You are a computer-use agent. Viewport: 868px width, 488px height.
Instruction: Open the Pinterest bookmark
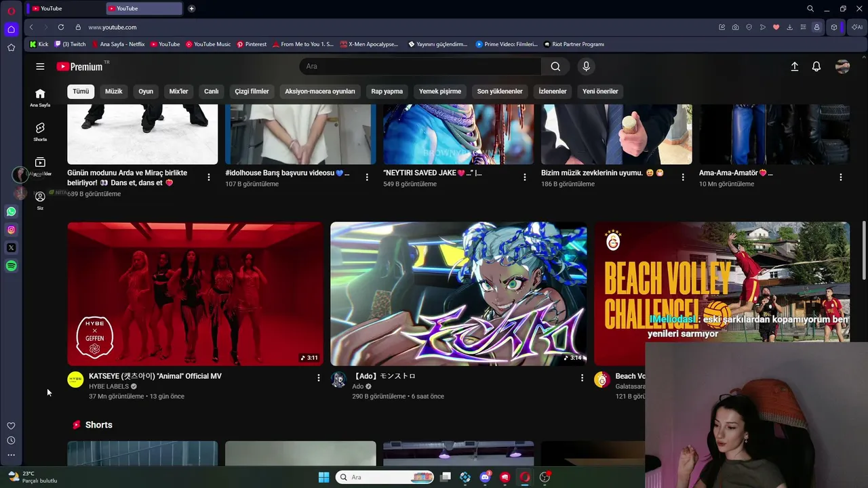click(x=252, y=44)
